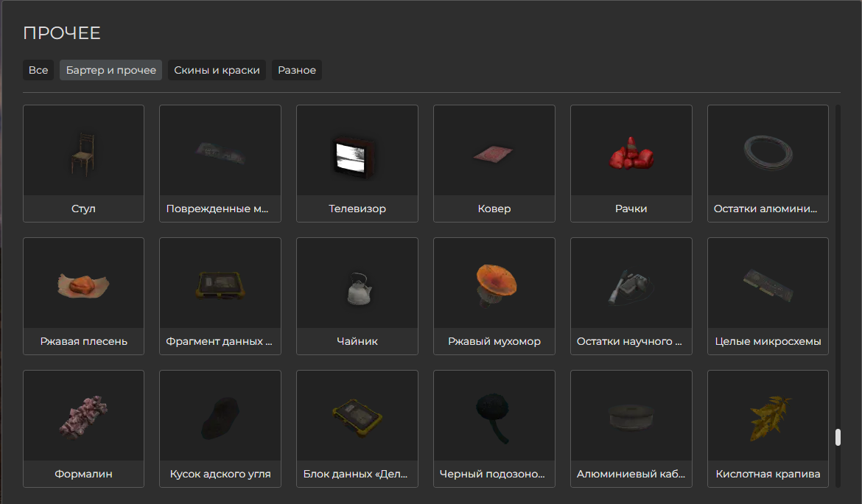
Task: Click the Чайник kettle icon
Action: click(x=359, y=289)
